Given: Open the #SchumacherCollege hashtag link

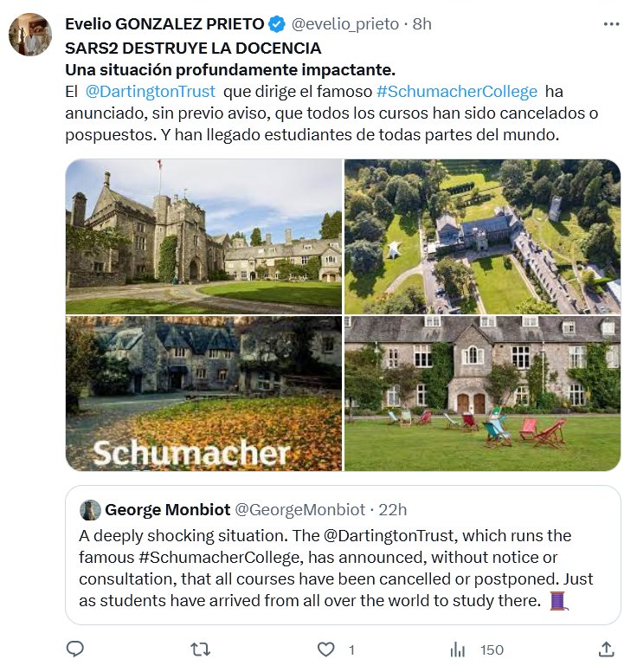Looking at the screenshot, I should 457,91.
